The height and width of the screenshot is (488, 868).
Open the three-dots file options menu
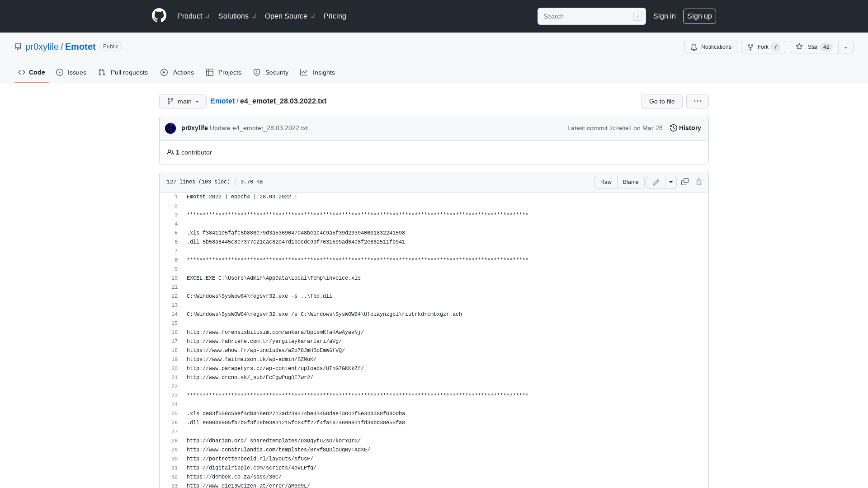pyautogui.click(x=698, y=101)
